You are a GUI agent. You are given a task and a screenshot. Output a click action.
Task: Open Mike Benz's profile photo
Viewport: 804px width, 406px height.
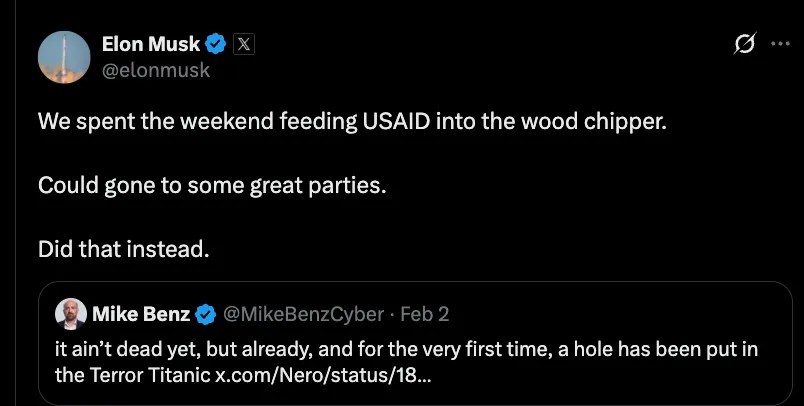click(71, 314)
